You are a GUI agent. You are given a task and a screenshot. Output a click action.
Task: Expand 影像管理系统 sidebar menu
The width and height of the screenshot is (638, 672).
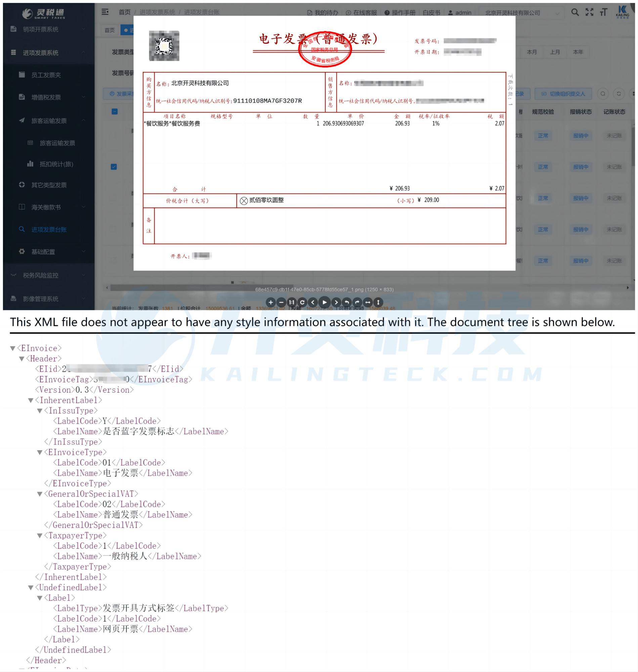tap(49, 299)
